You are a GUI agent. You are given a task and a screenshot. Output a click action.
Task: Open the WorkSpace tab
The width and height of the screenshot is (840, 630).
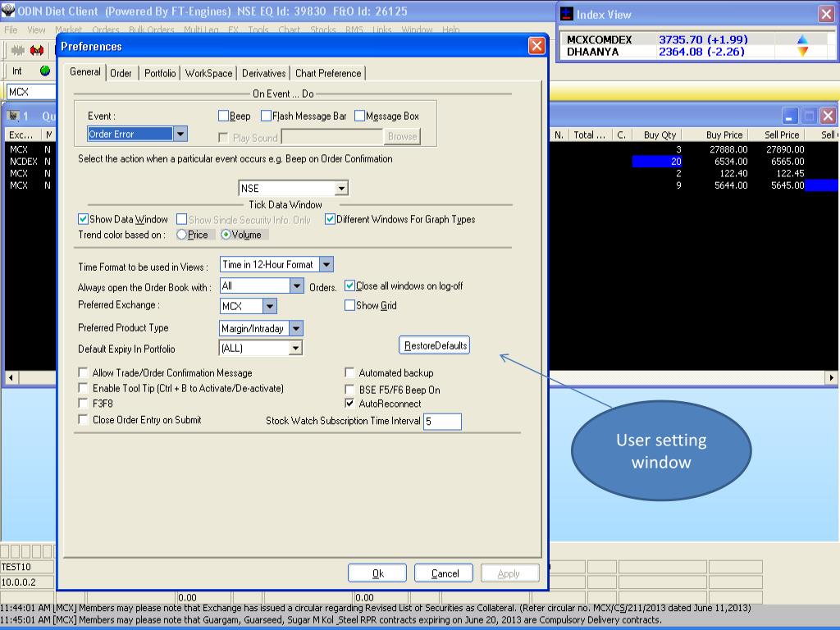209,73
